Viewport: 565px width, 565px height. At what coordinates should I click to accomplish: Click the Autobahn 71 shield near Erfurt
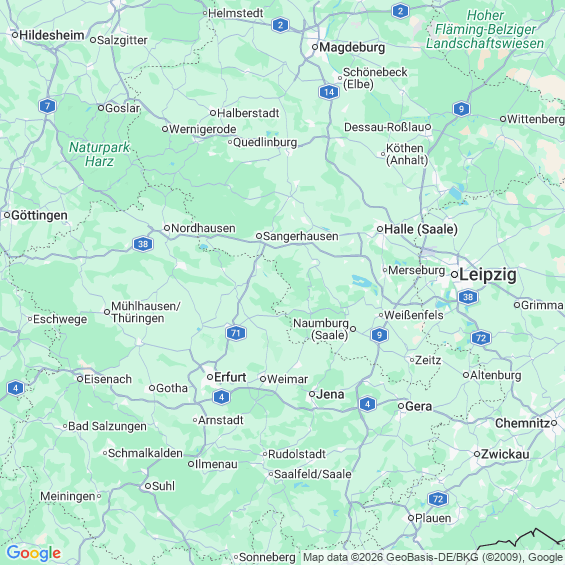236,333
